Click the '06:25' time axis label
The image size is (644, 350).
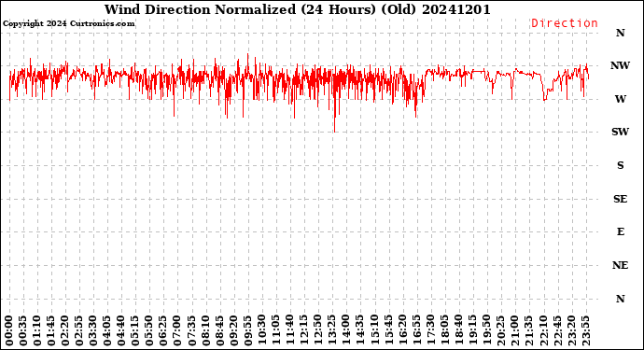click(163, 330)
